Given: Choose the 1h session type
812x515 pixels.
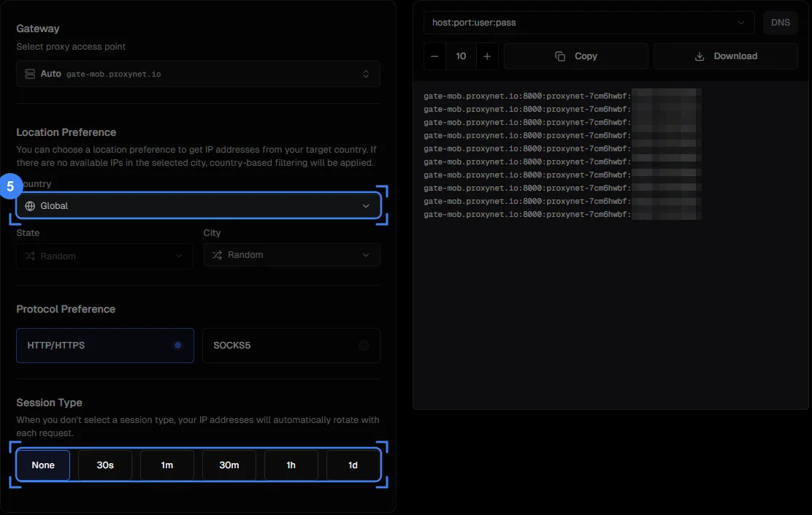Looking at the screenshot, I should pos(291,465).
